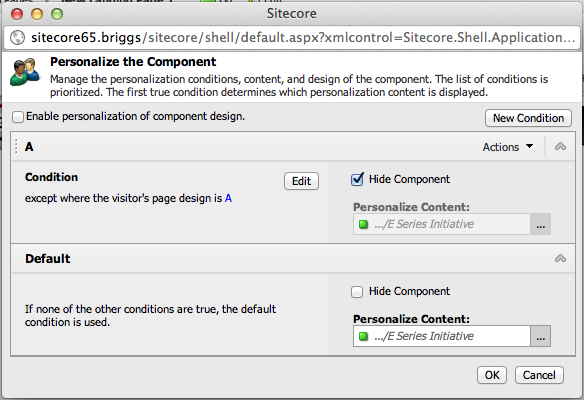Edit the condition rule for A

point(301,181)
